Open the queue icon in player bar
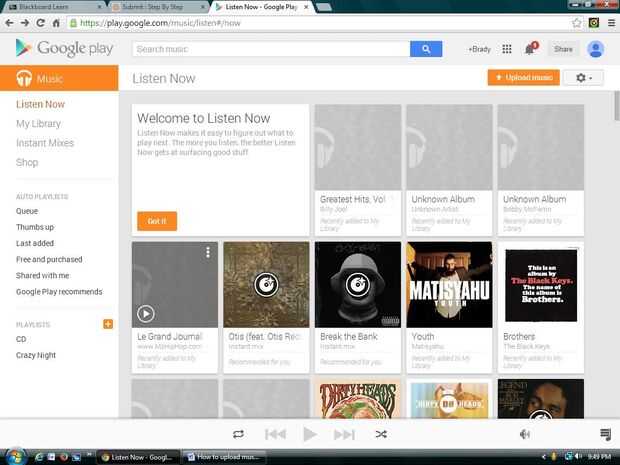620x465 pixels. 605,434
